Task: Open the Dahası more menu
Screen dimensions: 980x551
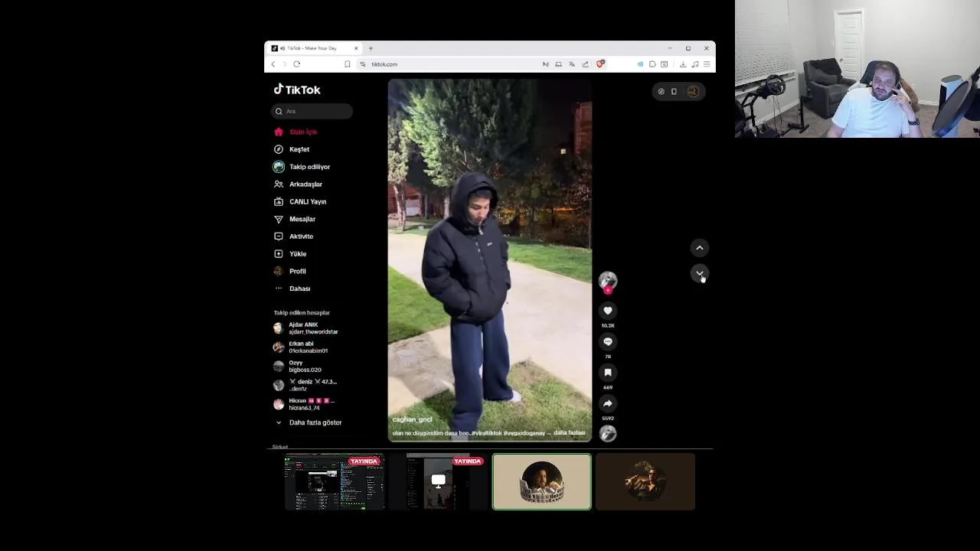Action: click(292, 289)
